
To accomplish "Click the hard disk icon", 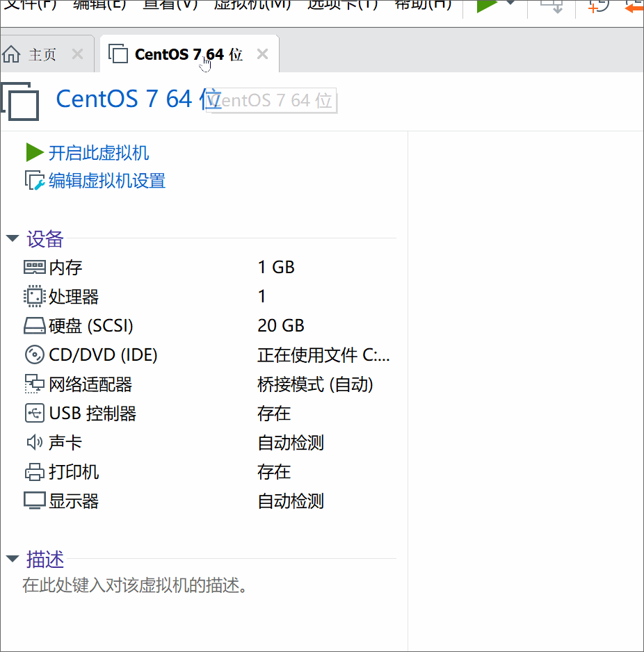I will pyautogui.click(x=35, y=325).
